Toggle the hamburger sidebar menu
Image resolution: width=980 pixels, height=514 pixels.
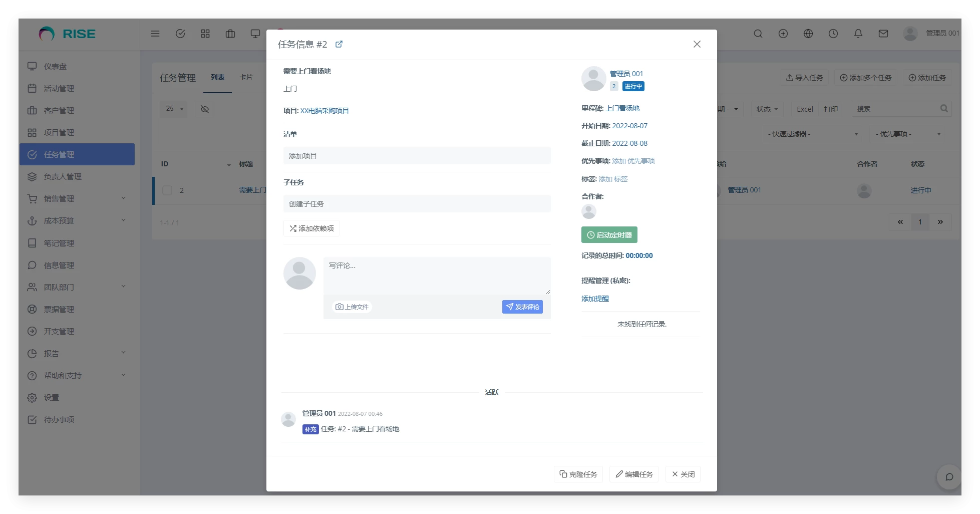[x=155, y=34]
